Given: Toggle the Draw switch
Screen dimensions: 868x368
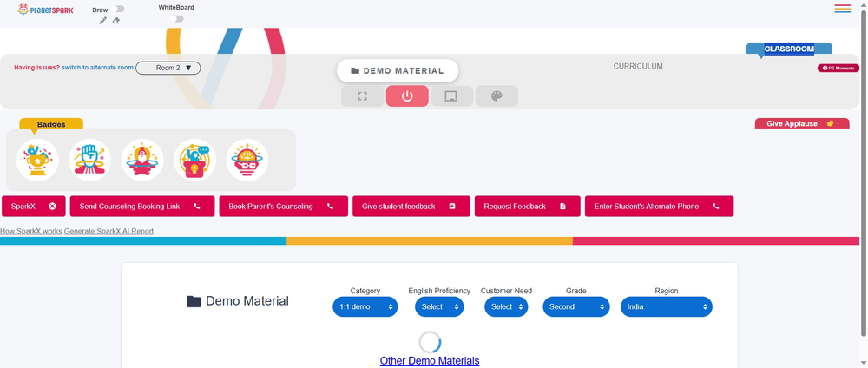Looking at the screenshot, I should pos(117,9).
